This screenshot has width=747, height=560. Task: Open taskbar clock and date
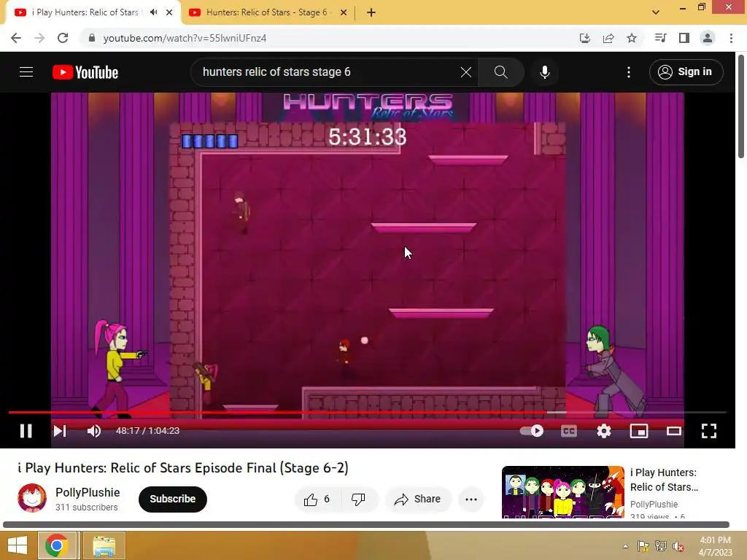coord(715,546)
